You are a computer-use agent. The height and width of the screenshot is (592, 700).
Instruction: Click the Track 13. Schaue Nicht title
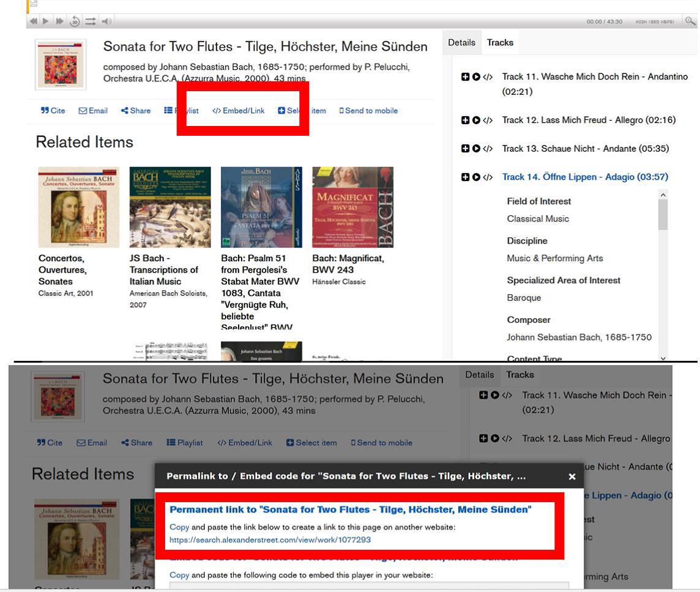click(585, 149)
